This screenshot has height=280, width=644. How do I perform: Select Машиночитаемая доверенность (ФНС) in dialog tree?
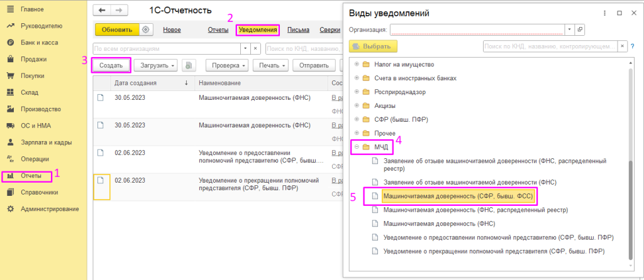[439, 224]
